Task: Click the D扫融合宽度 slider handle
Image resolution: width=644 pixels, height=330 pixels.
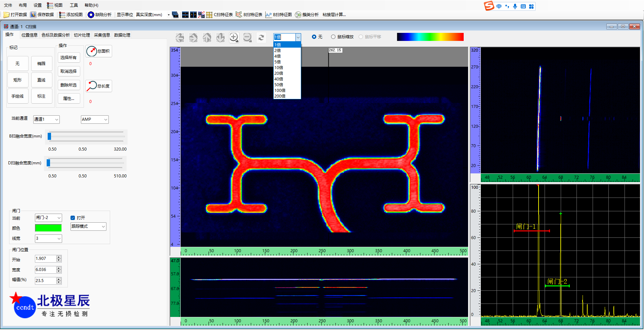Action: click(48, 163)
